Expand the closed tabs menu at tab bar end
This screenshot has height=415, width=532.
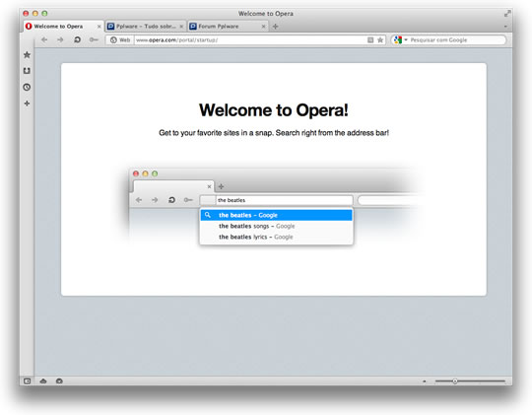(x=505, y=27)
